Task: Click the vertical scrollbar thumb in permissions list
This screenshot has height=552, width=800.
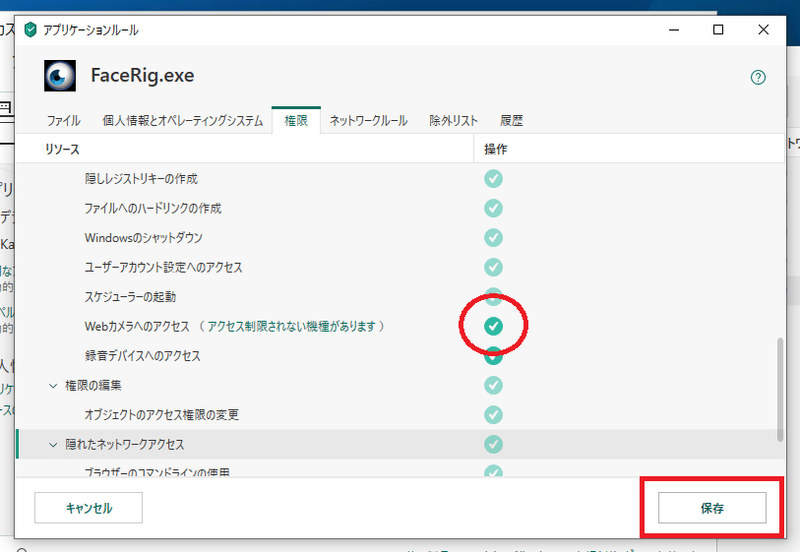Action: pyautogui.click(x=780, y=389)
